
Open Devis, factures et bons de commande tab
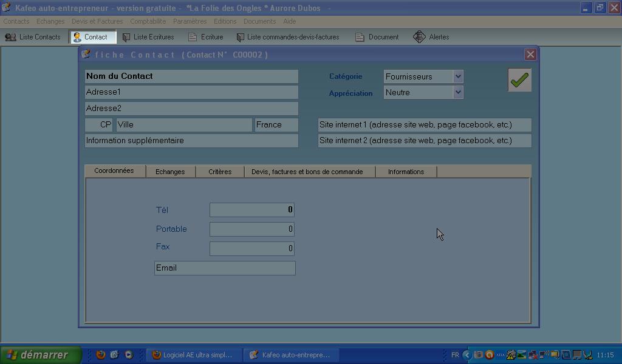[307, 172]
